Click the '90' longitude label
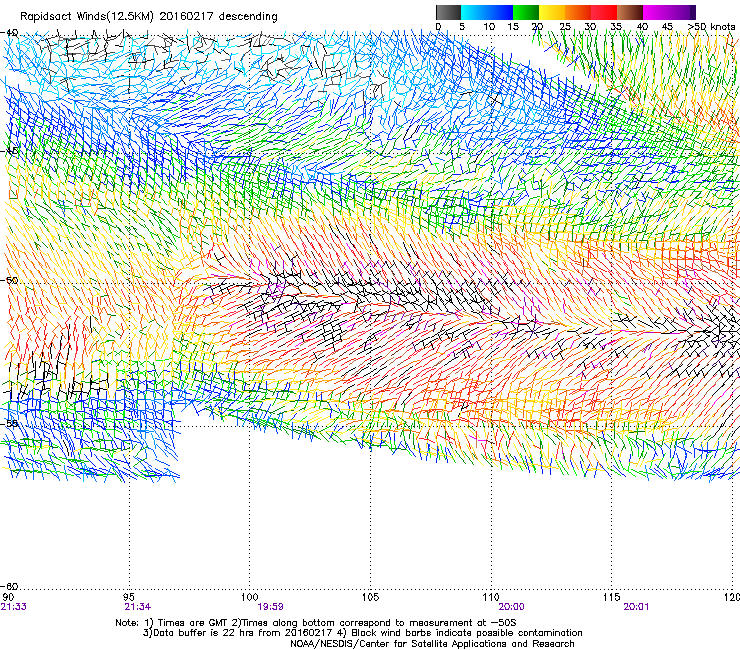Image resolution: width=740 pixels, height=650 pixels. (x=8, y=598)
